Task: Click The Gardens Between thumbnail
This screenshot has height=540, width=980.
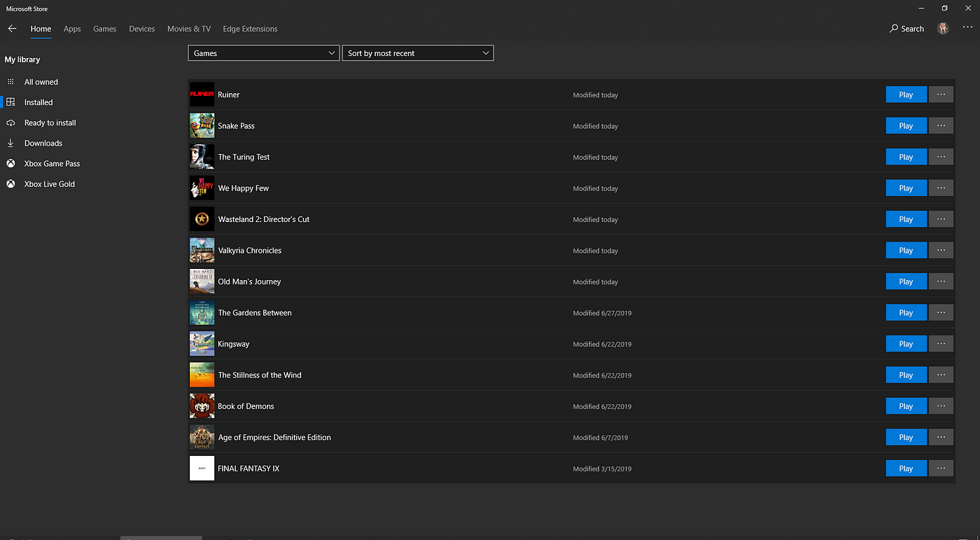Action: 202,312
